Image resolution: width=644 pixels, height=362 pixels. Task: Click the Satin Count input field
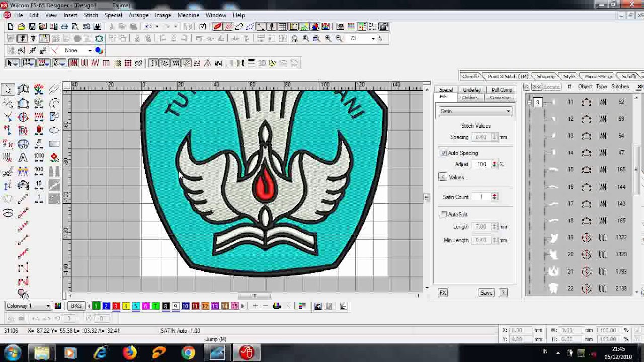click(481, 197)
